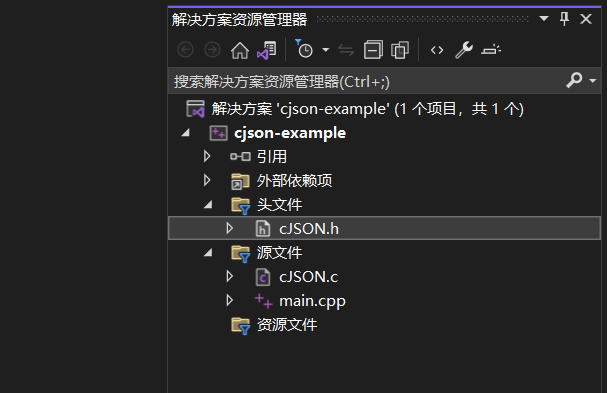The height and width of the screenshot is (393, 607).
Task: Open search options dropdown arrow
Action: [x=592, y=81]
